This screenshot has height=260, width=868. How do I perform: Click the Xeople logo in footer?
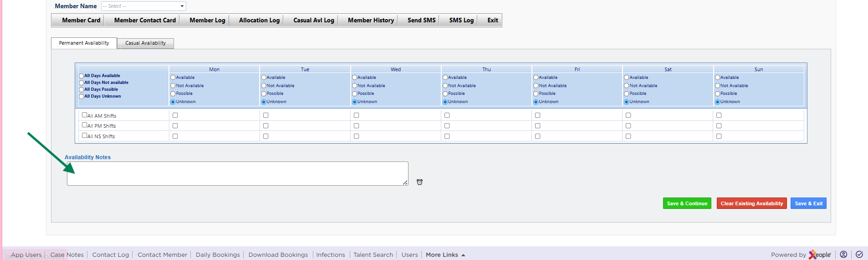coord(820,255)
